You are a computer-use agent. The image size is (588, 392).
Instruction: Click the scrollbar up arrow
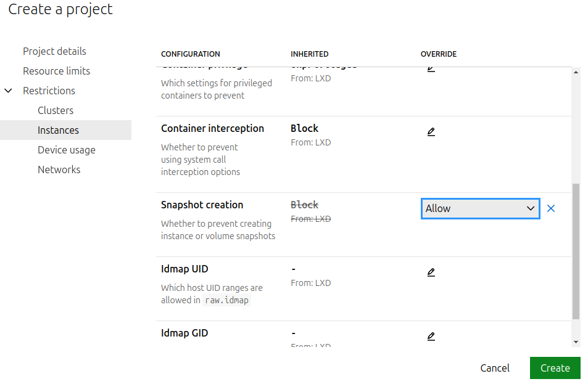point(576,72)
